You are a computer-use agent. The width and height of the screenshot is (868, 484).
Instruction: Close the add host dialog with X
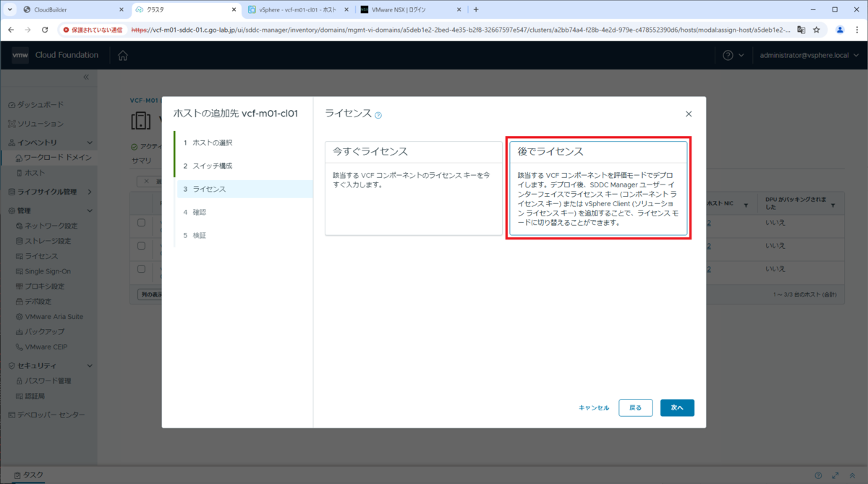[689, 114]
